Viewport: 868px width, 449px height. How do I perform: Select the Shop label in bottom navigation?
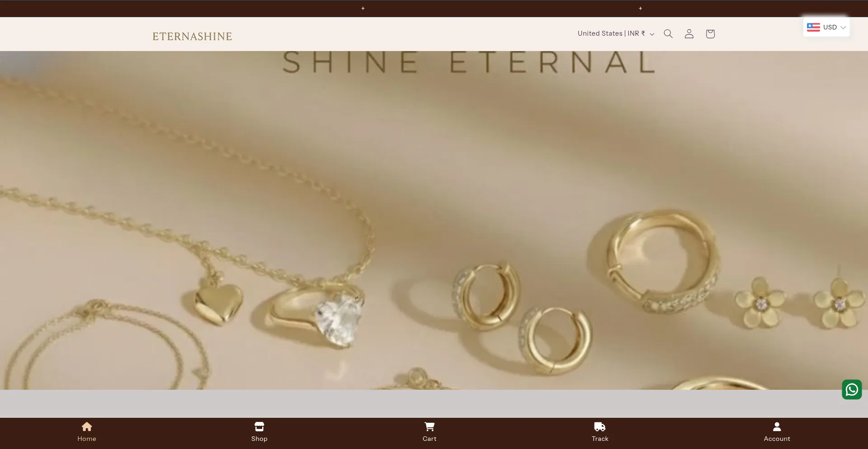coord(259,439)
